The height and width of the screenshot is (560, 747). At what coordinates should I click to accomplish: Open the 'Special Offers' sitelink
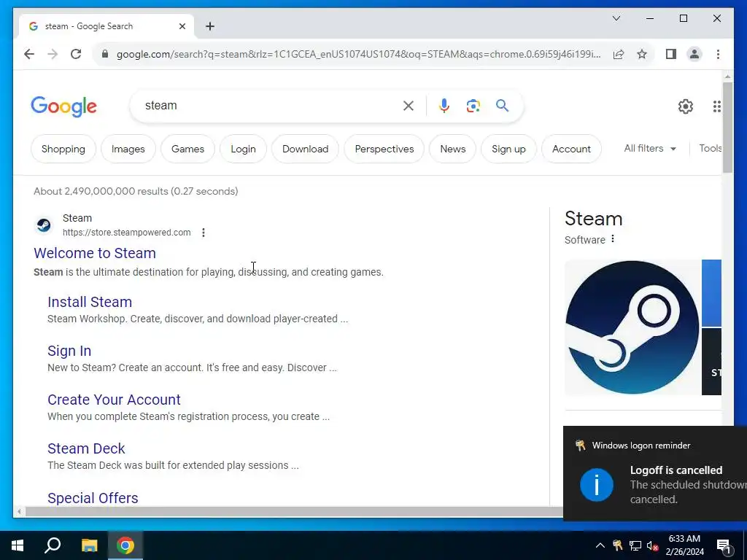[93, 497]
